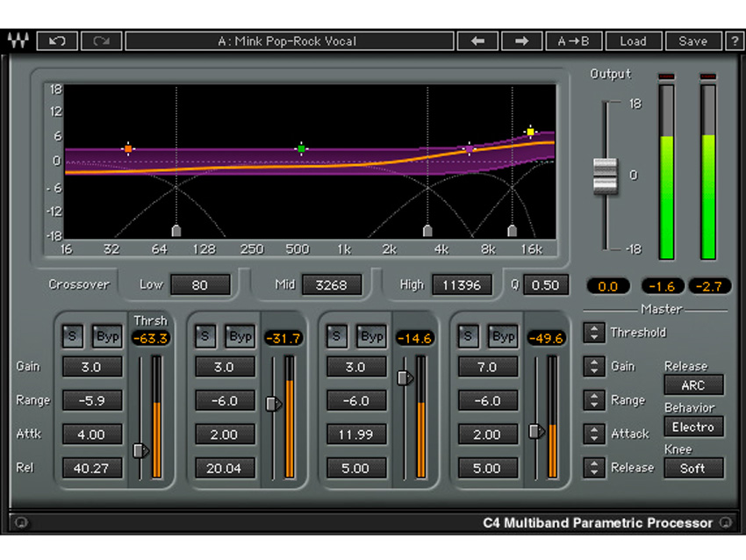Click the Low crossover value 80
This screenshot has width=746, height=560.
[x=200, y=285]
